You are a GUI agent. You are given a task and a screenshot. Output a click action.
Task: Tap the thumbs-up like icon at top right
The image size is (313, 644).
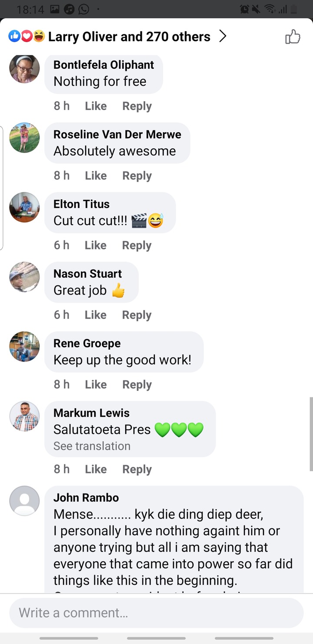click(x=293, y=37)
